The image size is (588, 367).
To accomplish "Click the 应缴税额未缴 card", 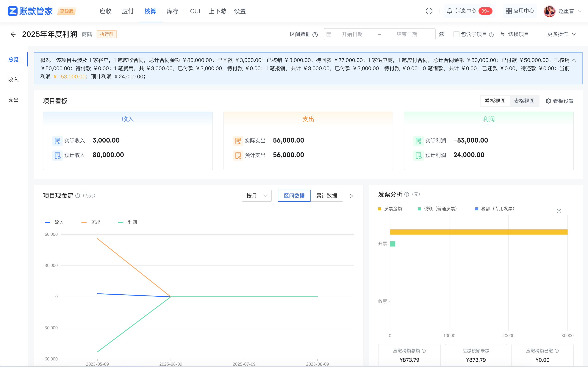I will (476, 355).
